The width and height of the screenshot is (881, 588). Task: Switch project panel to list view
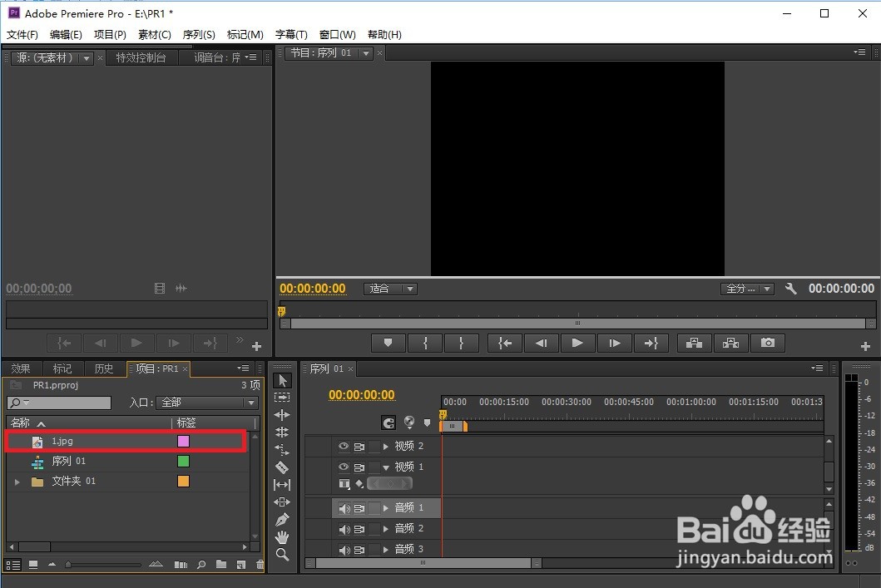(x=13, y=565)
